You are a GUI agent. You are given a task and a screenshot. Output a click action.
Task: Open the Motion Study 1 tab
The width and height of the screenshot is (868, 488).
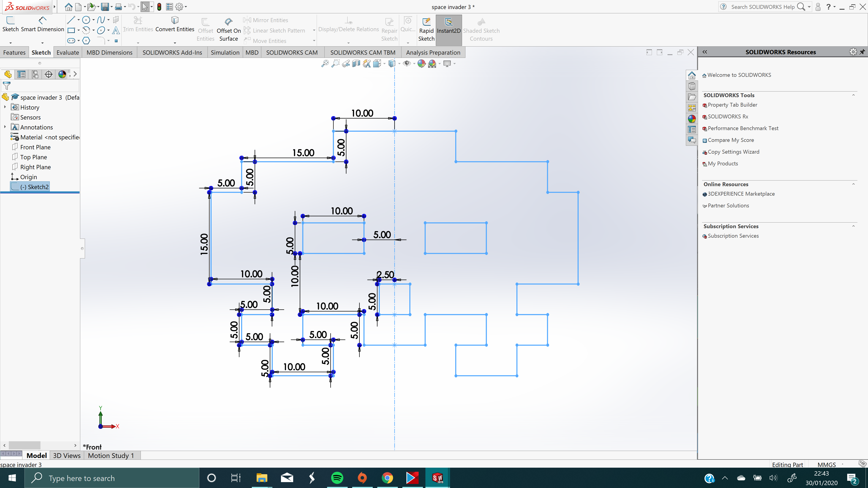[111, 455]
